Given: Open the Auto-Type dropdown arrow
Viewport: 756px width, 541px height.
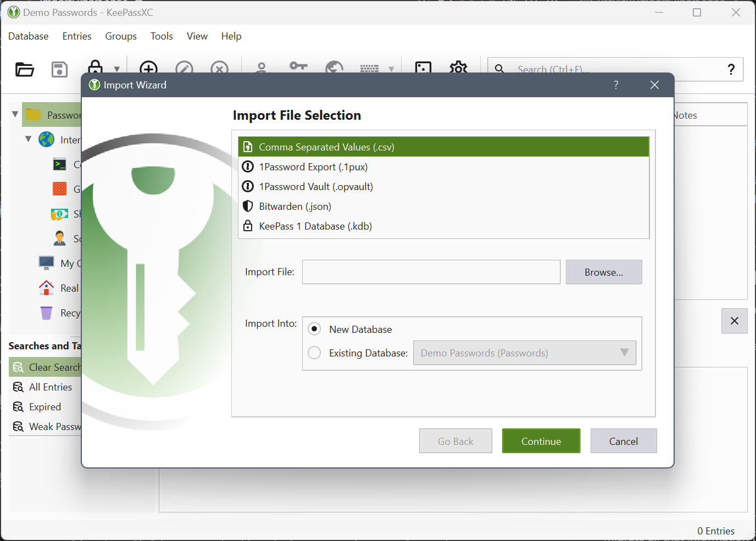Looking at the screenshot, I should (391, 69).
